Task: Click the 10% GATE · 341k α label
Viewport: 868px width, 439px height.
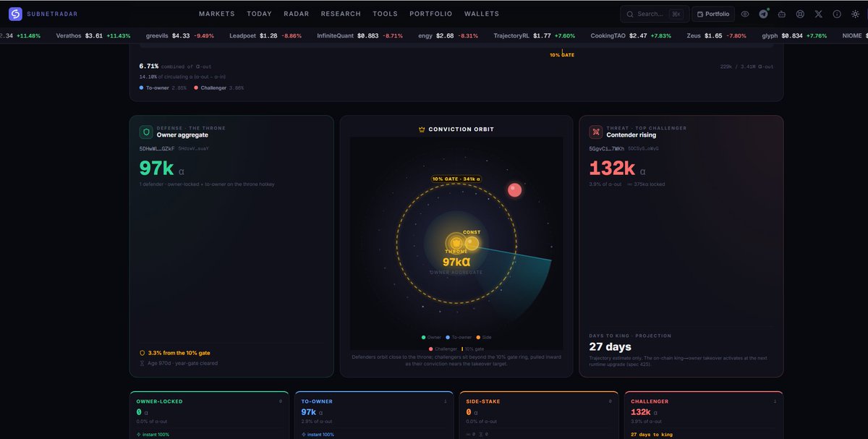Action: point(457,179)
